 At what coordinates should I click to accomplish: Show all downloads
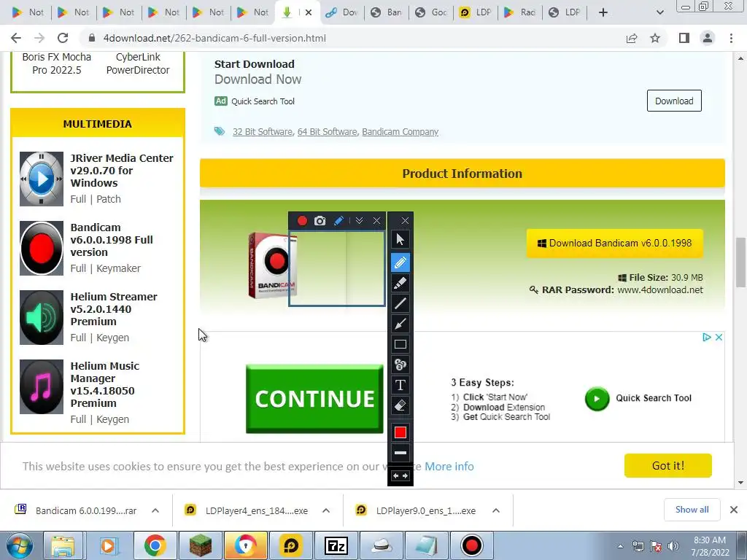pos(692,510)
